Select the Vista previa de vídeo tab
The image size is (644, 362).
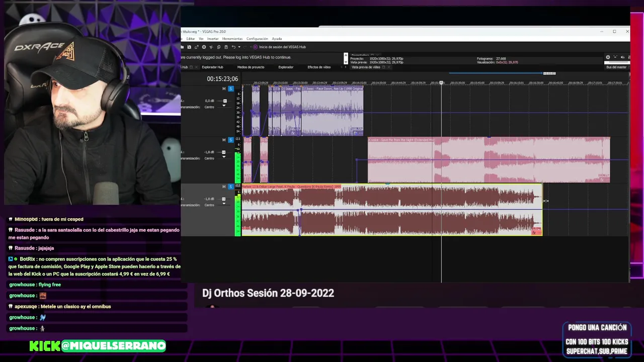(x=366, y=67)
